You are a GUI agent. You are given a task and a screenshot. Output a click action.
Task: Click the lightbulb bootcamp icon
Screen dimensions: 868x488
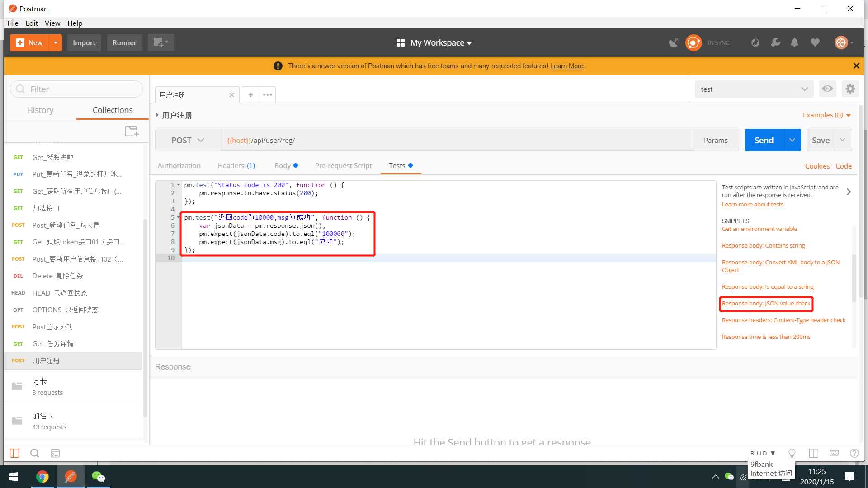click(792, 453)
